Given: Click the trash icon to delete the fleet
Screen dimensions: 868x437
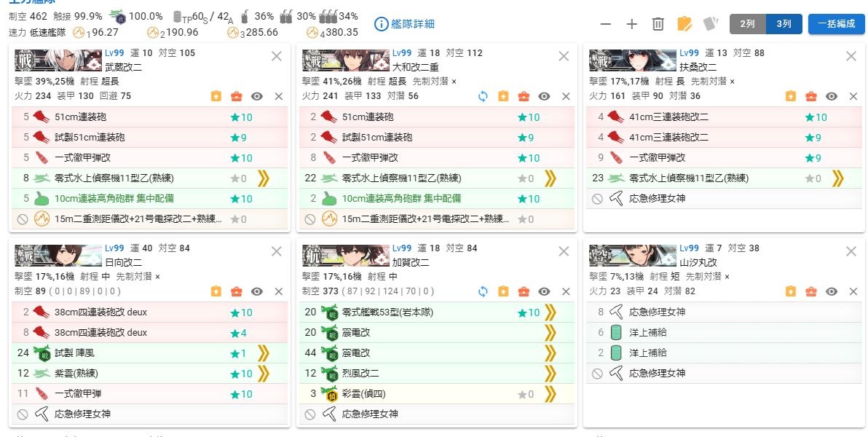Looking at the screenshot, I should tap(657, 23).
